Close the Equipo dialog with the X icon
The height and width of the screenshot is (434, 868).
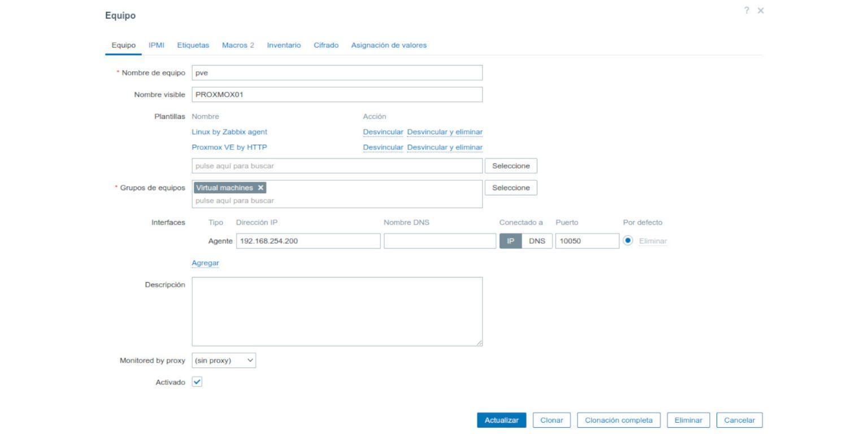[x=760, y=10]
